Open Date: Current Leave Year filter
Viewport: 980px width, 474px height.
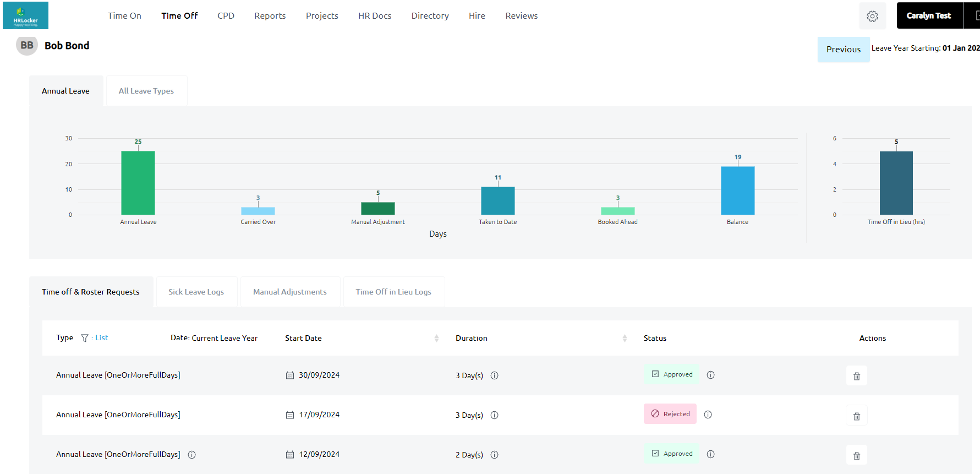(x=213, y=338)
